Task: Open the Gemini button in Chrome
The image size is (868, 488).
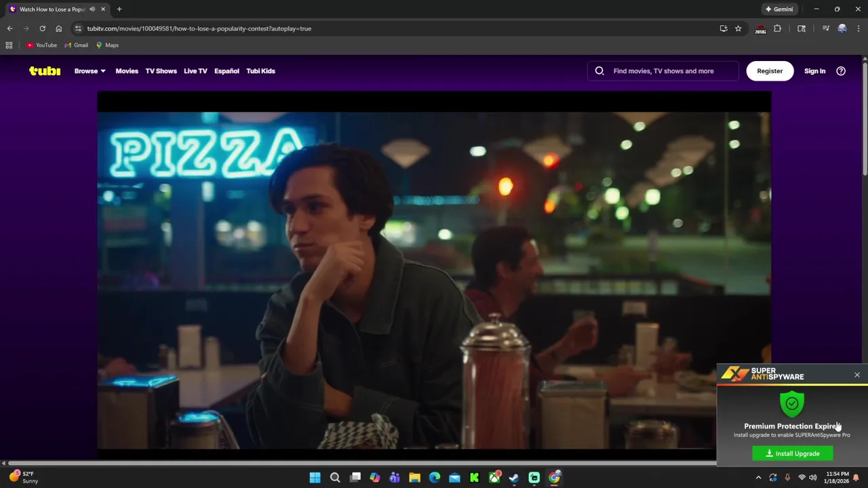Action: pos(779,9)
